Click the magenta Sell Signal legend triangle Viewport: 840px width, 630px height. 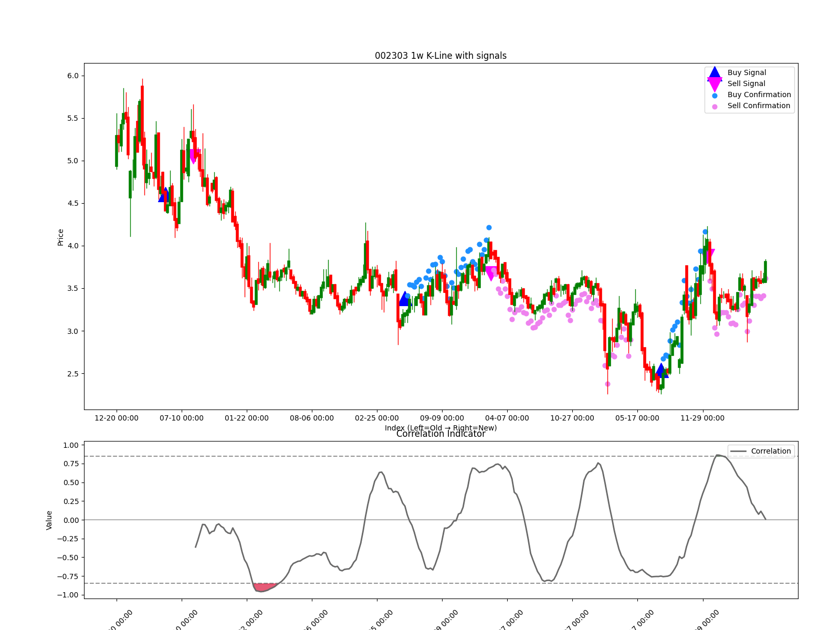point(715,85)
